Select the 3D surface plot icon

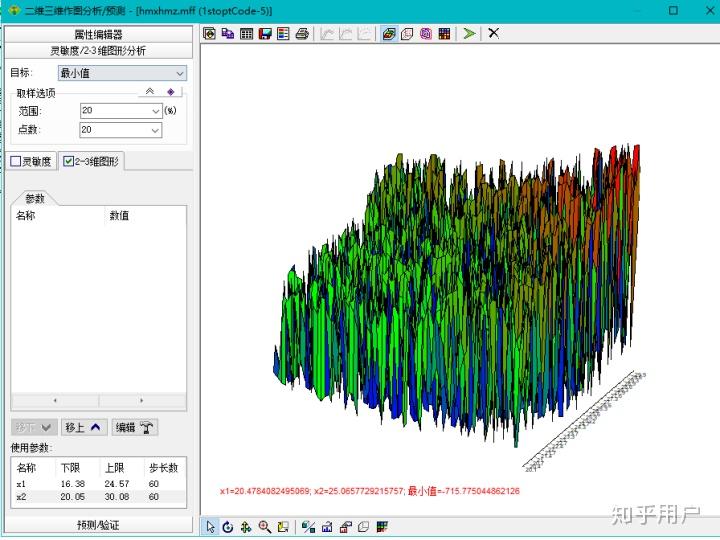(389, 34)
